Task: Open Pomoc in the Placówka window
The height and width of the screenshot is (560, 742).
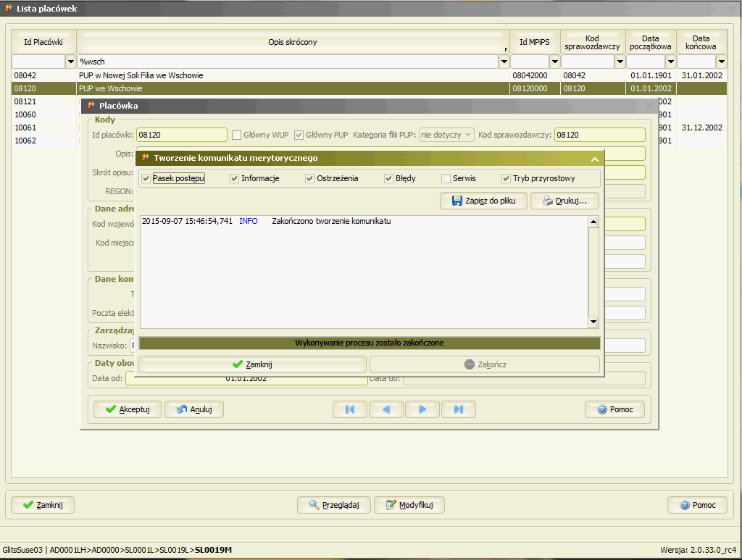Action: coord(614,409)
